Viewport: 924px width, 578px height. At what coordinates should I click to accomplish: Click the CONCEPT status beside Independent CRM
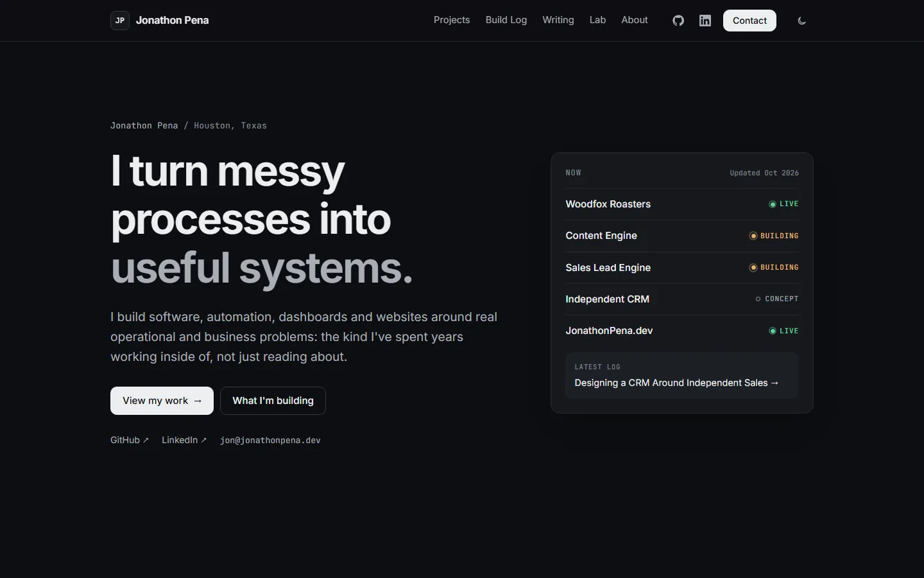click(x=776, y=299)
